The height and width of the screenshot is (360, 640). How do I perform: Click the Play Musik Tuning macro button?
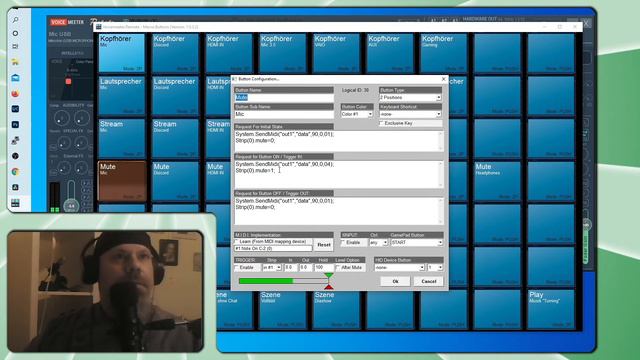(x=551, y=309)
